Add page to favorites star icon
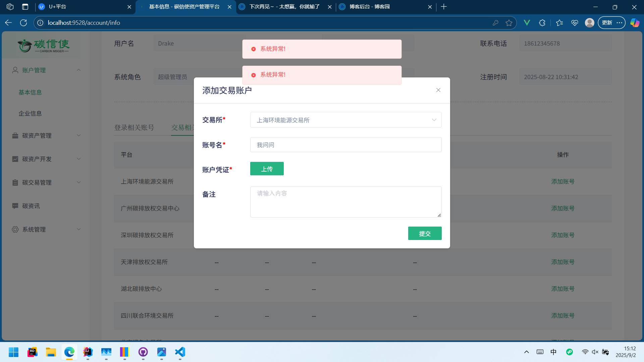644x362 pixels. (509, 23)
